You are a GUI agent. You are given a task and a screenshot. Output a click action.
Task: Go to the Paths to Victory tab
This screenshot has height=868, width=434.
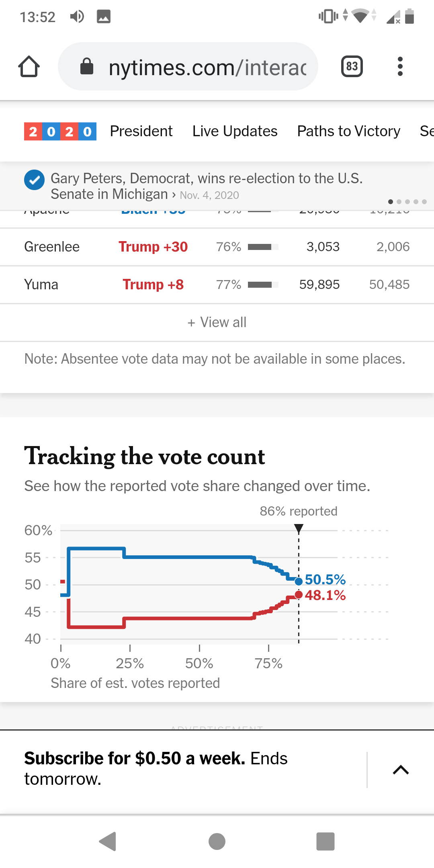tap(348, 131)
